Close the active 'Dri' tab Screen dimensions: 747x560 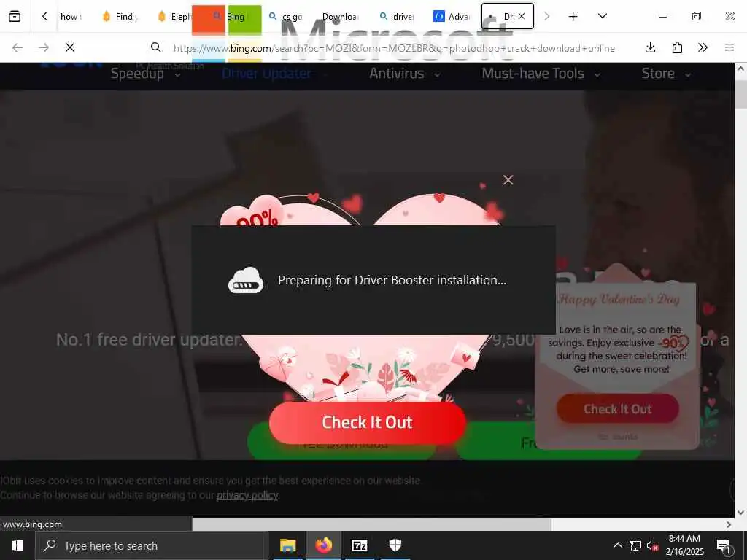tap(522, 16)
